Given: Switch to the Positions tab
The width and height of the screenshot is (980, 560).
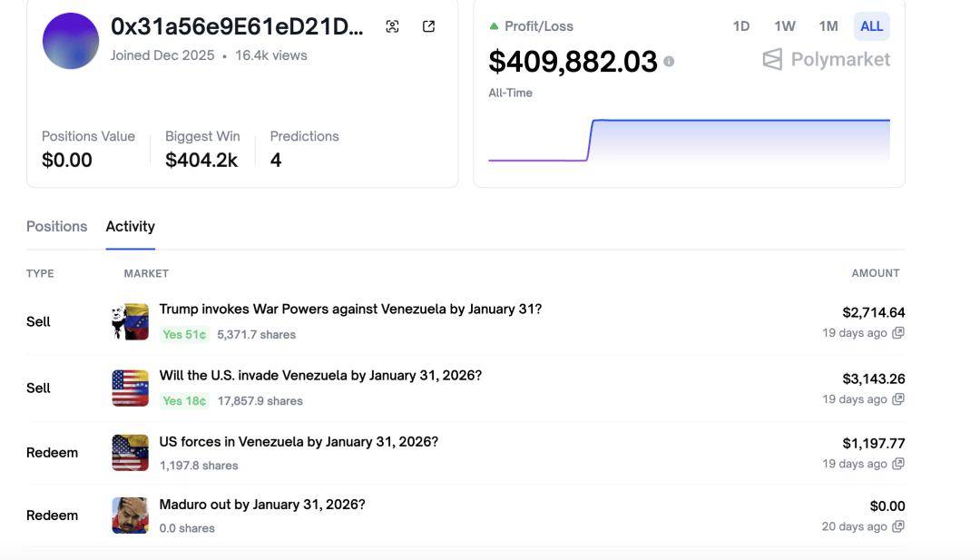Looking at the screenshot, I should pyautogui.click(x=56, y=227).
